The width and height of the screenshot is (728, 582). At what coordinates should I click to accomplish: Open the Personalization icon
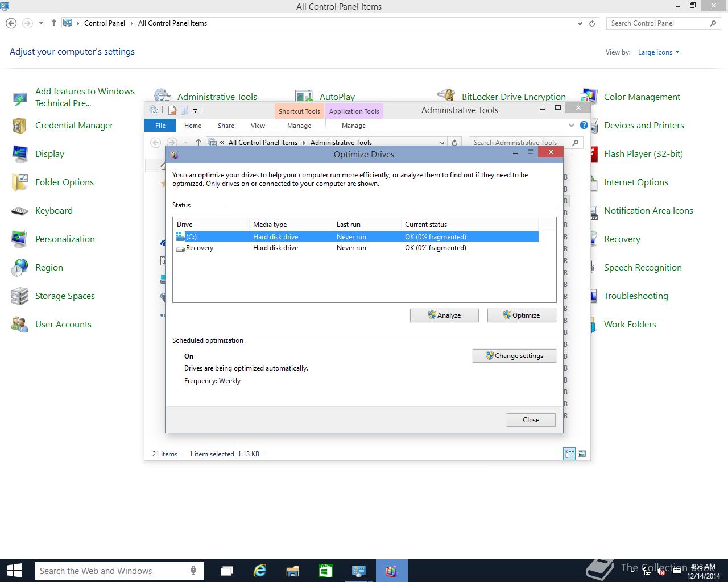pyautogui.click(x=20, y=239)
